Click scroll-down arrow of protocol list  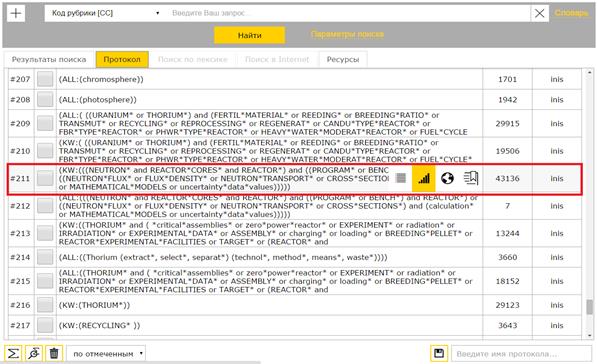589,335
